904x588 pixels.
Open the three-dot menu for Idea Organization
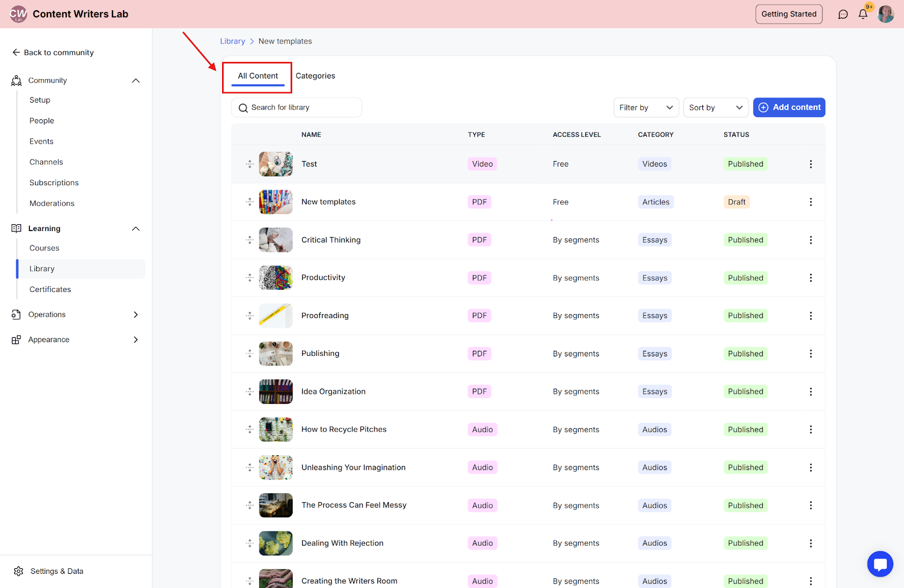point(811,391)
